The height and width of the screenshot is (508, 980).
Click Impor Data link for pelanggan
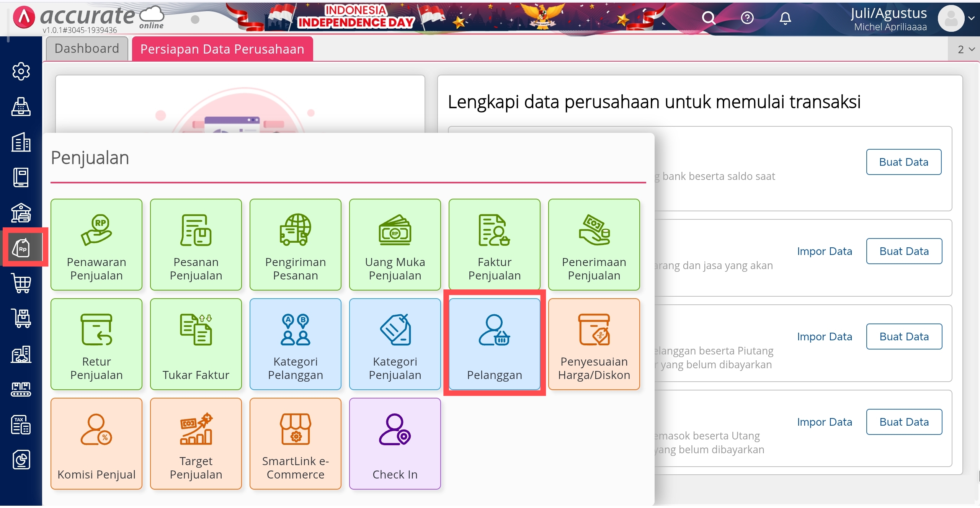(824, 336)
